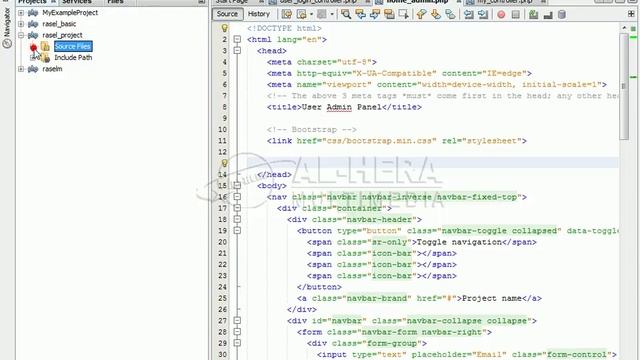Image resolution: width=640 pixels, height=360 pixels.
Task: Switch to Source view button
Action: pos(227,14)
